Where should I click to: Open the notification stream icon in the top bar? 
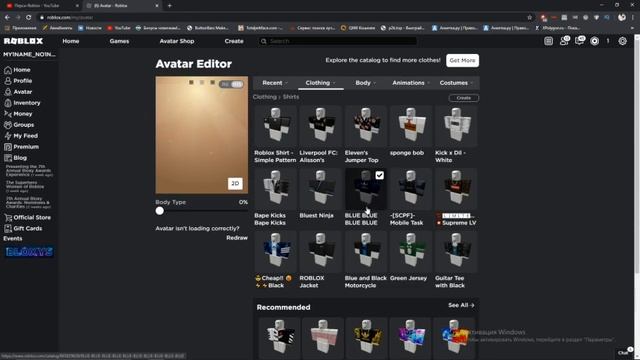tap(549, 41)
